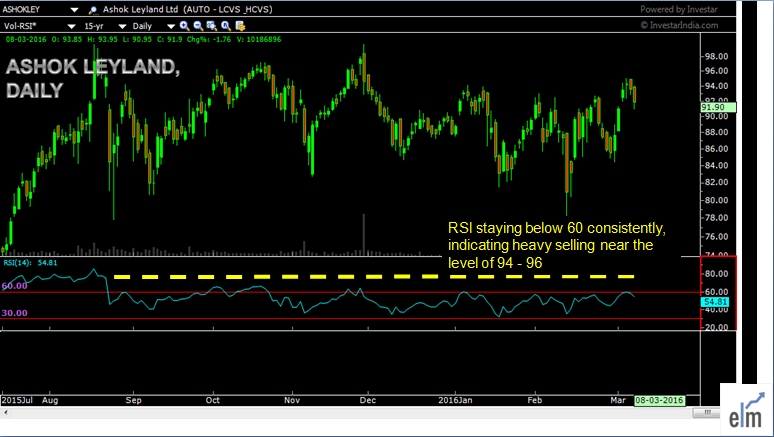Click the 91.90 current price tag
This screenshot has width=774, height=437.
click(x=718, y=107)
